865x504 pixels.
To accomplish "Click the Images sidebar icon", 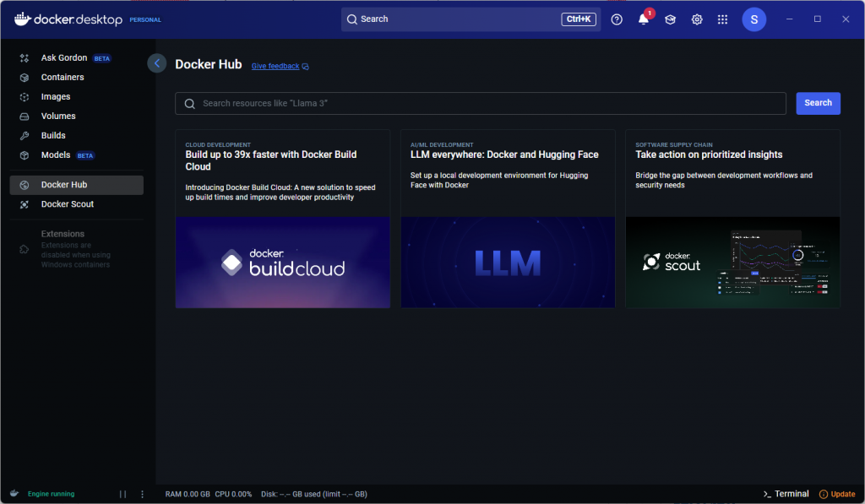I will 24,97.
